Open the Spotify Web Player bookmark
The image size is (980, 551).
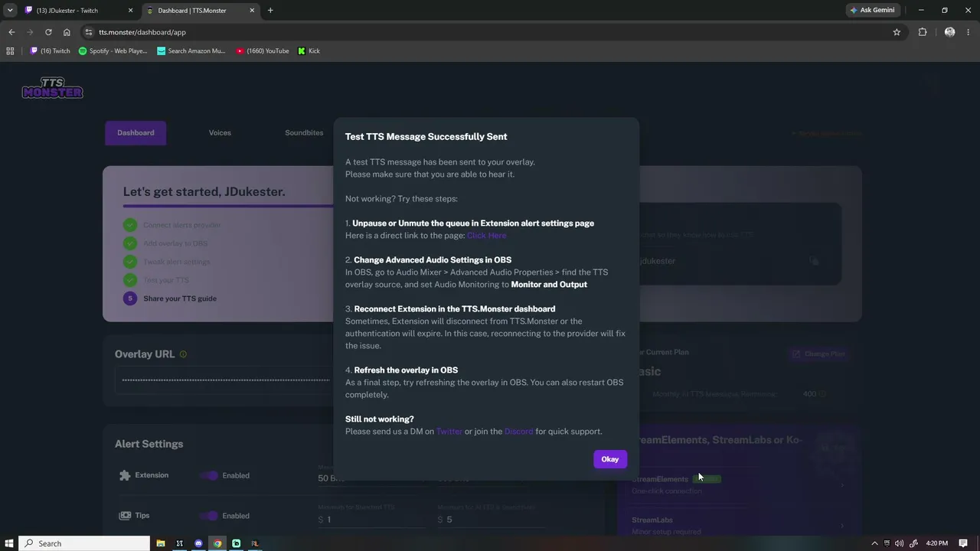[113, 51]
